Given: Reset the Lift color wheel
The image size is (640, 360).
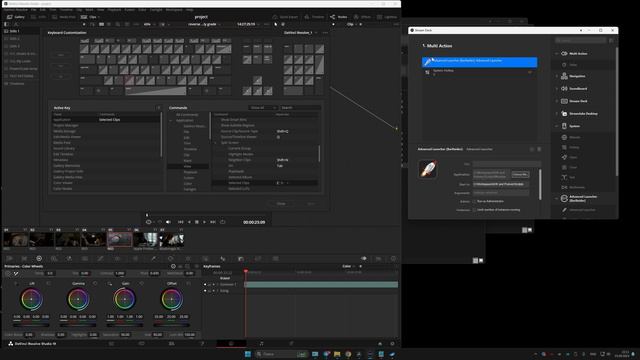Looking at the screenshot, I should 49,283.
